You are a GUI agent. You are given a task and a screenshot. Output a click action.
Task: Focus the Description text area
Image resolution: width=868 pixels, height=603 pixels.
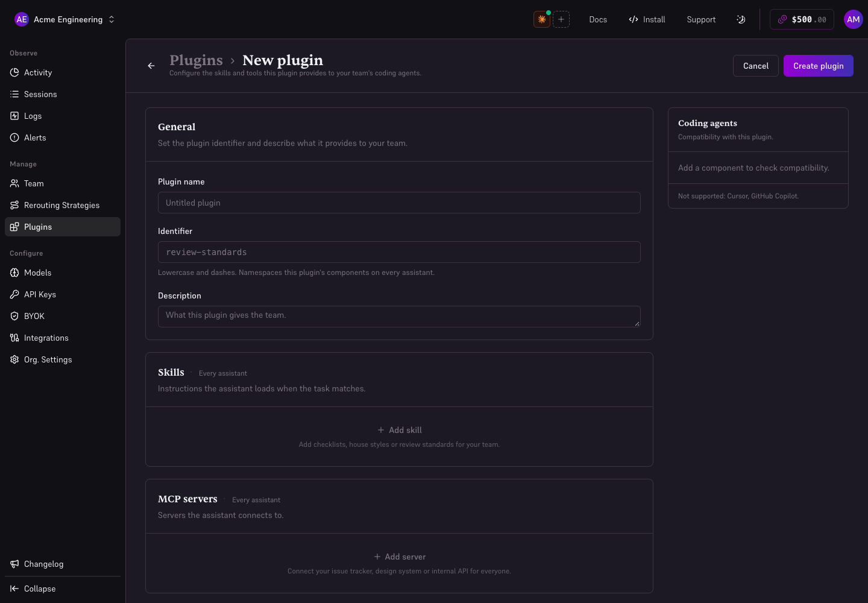[399, 317]
